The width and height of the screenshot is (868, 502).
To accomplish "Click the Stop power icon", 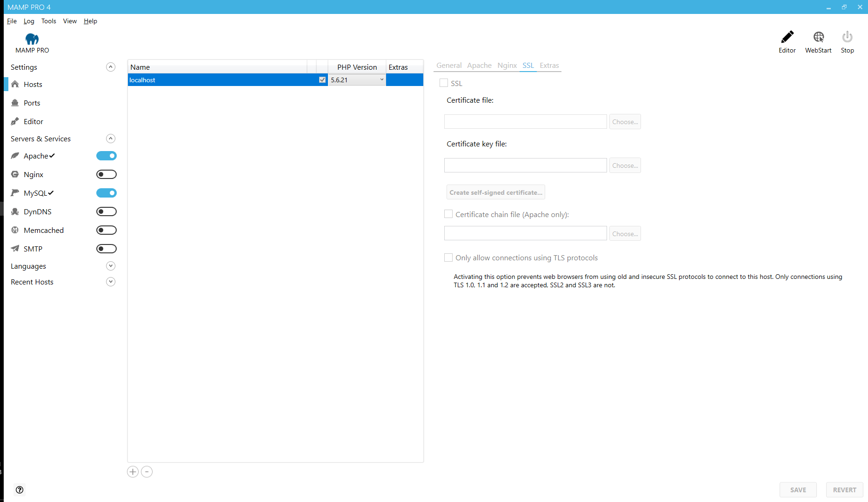I will coord(847,37).
